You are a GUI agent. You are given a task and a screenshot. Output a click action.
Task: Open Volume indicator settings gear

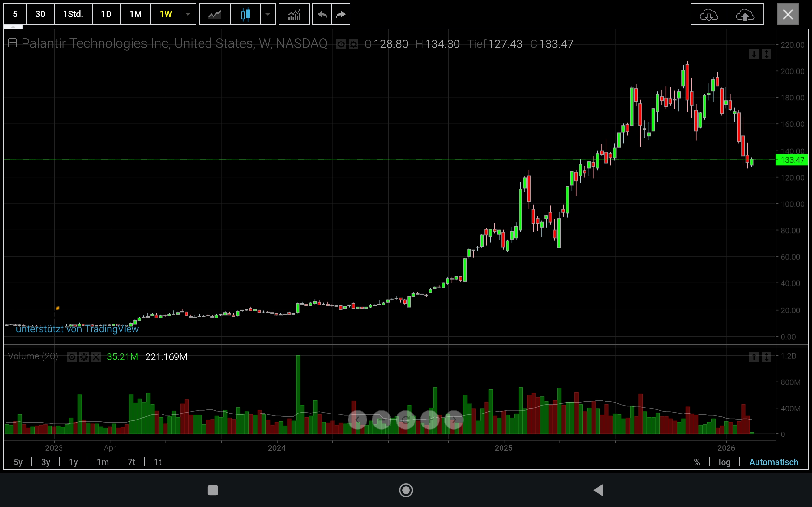[x=84, y=357]
